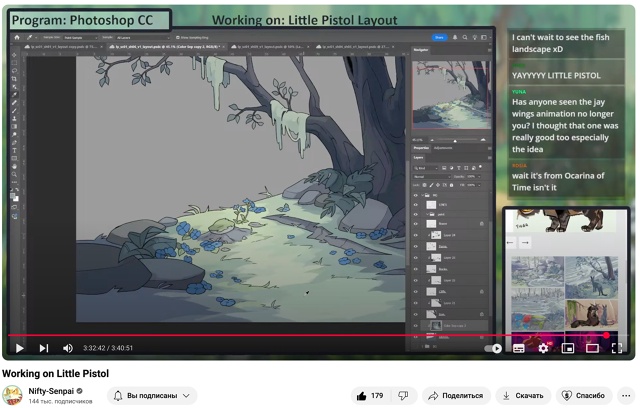Skip to the next video
The image size is (640, 408).
click(x=44, y=348)
